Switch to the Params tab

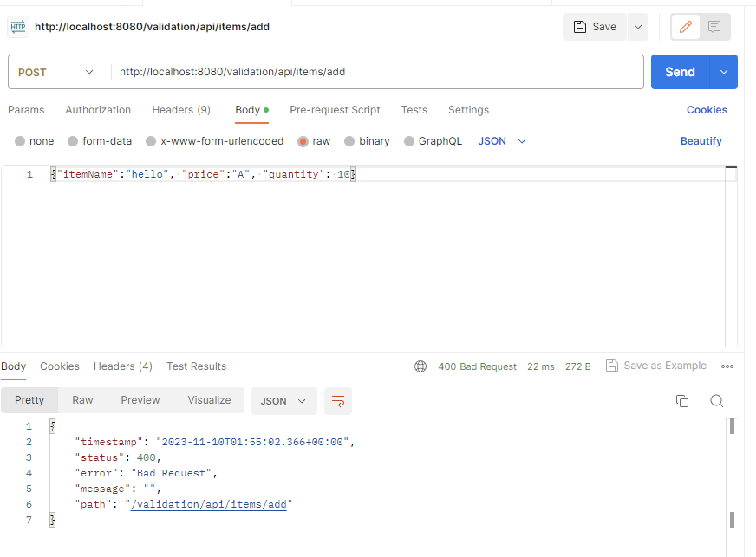point(26,110)
